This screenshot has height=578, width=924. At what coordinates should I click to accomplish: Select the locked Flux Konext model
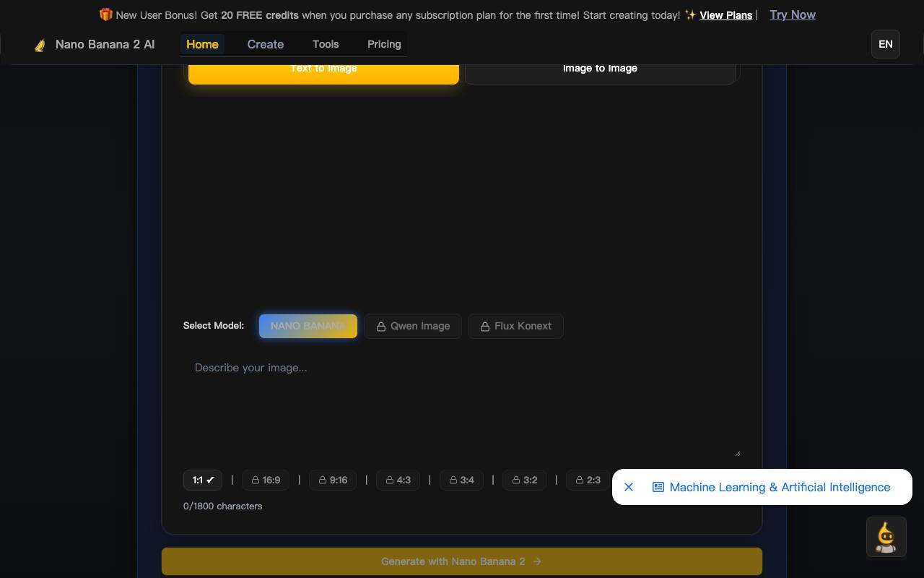(x=515, y=326)
